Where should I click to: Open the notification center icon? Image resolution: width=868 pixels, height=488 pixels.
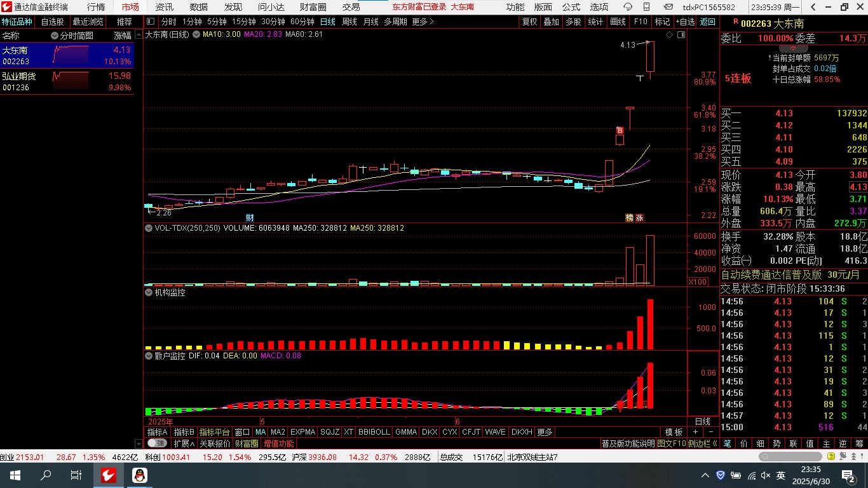coord(848,475)
